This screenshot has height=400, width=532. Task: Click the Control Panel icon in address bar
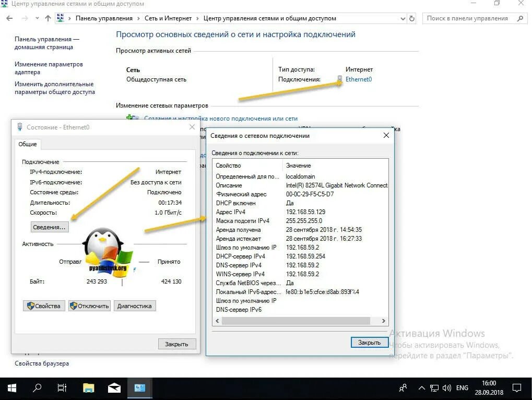(x=60, y=18)
